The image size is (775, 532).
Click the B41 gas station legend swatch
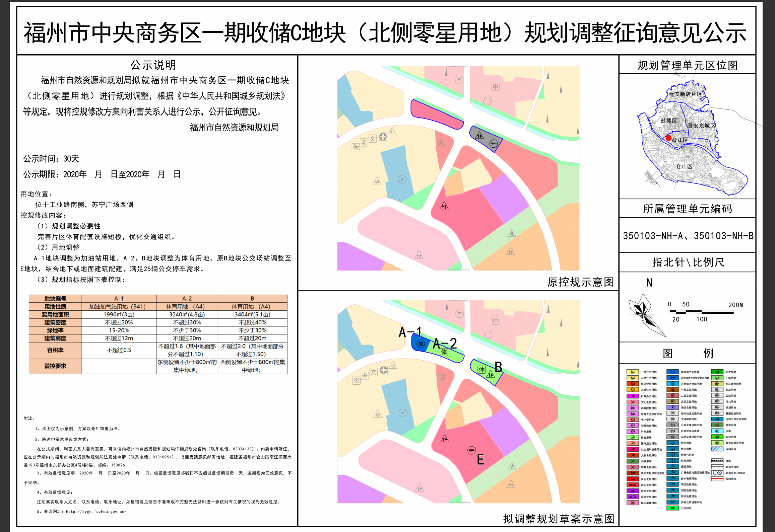click(x=672, y=372)
